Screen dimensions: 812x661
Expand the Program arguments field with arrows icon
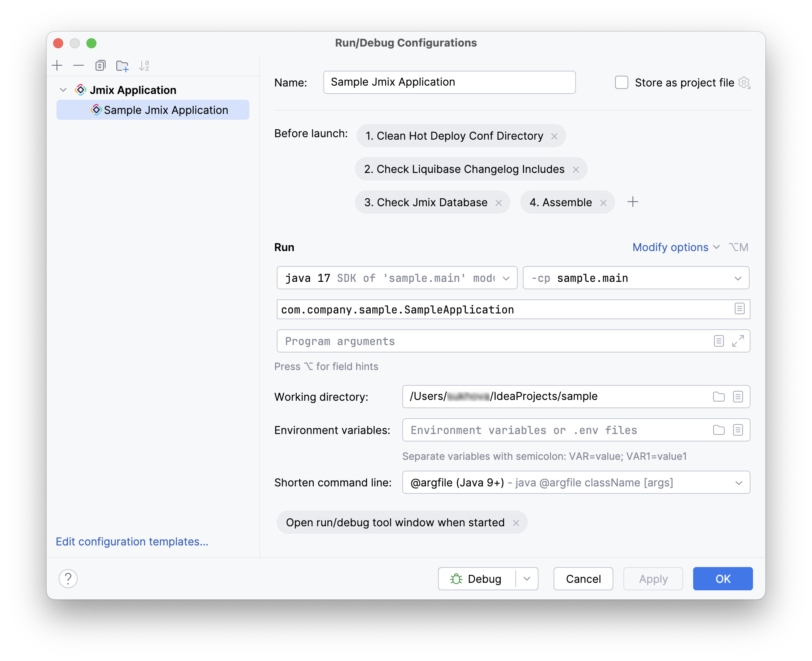click(738, 341)
